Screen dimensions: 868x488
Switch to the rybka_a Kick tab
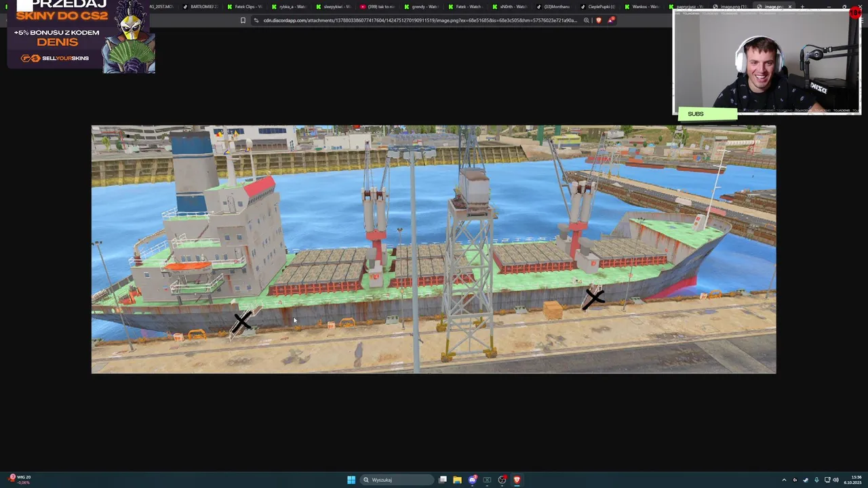pos(289,7)
